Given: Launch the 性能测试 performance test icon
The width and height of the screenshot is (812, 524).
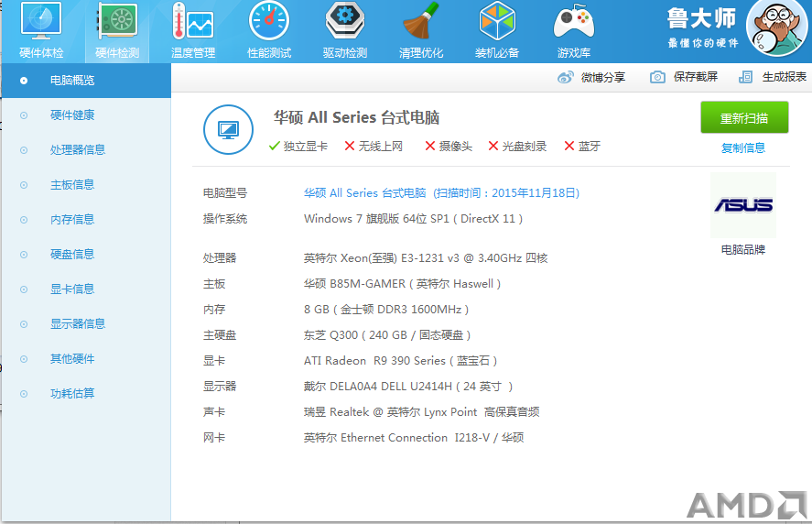Looking at the screenshot, I should 269,31.
